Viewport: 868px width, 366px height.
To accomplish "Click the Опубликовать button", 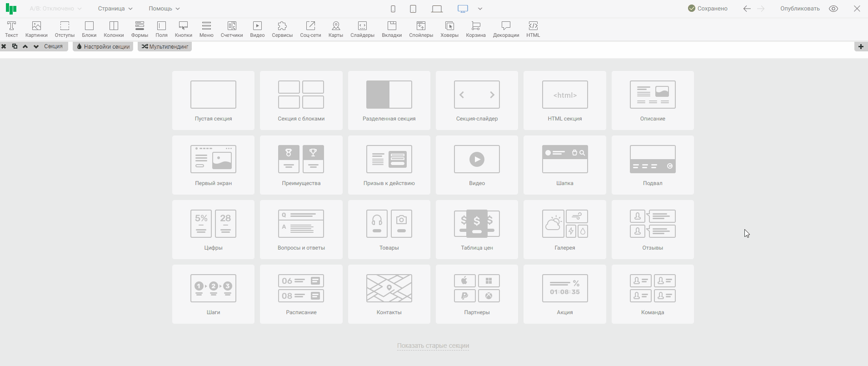I will pyautogui.click(x=800, y=9).
